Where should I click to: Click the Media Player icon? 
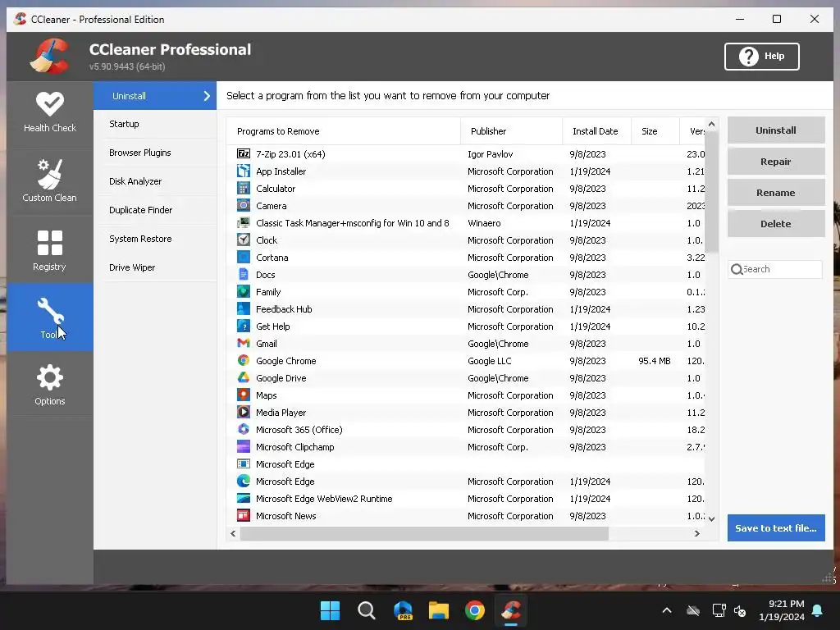(243, 412)
